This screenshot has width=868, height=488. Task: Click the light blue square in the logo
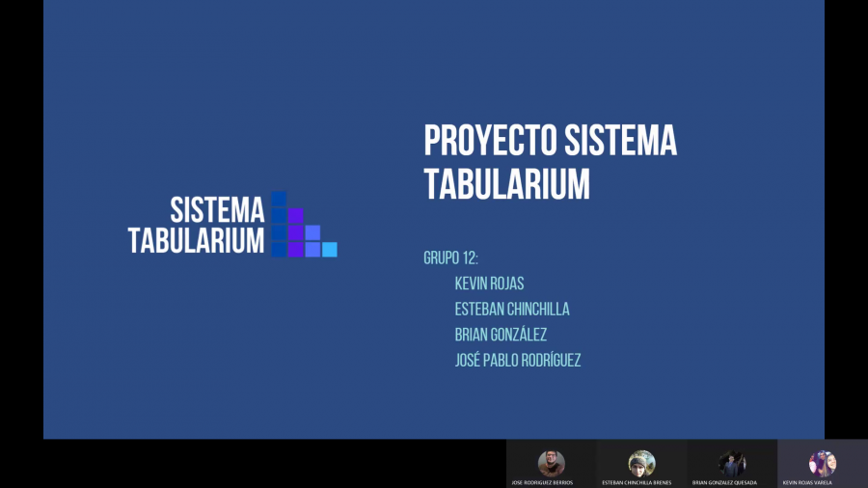coord(330,250)
